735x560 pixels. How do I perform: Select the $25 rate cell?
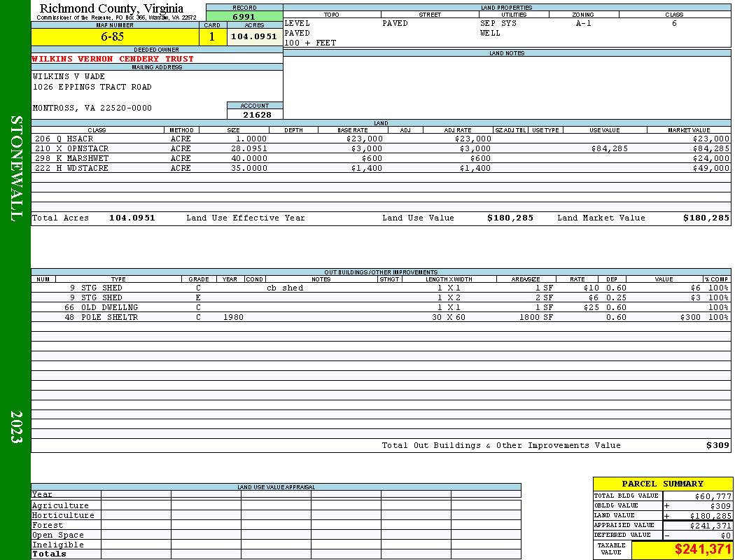(591, 307)
